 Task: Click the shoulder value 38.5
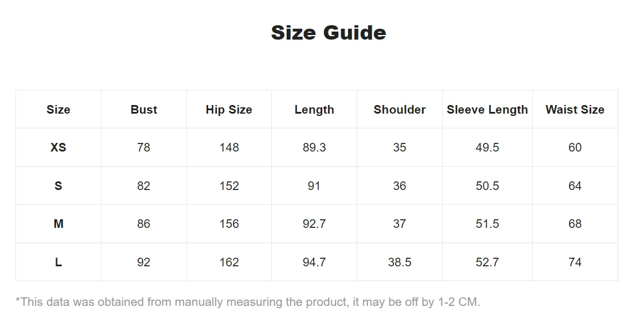coord(400,262)
